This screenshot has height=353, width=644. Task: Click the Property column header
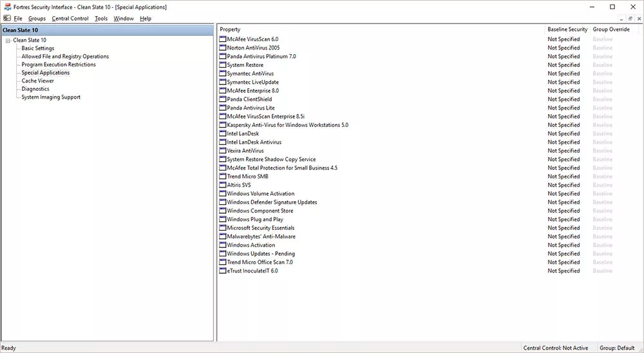tap(381, 30)
